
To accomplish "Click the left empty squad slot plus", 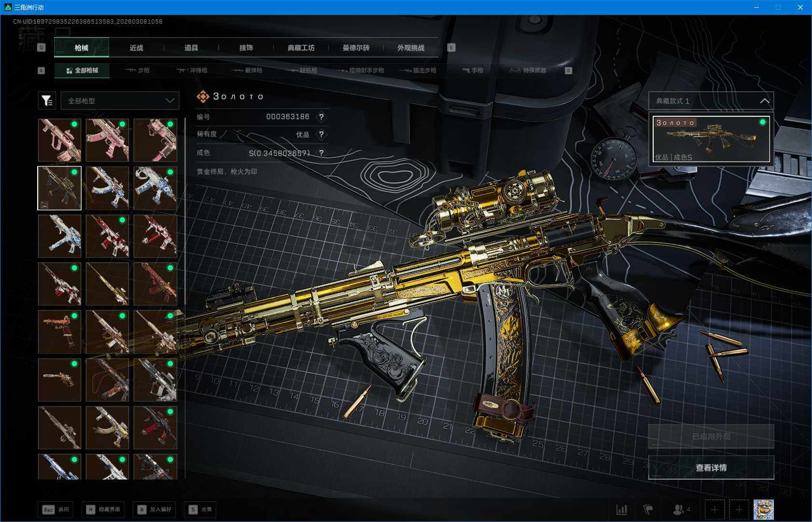I will [x=714, y=509].
